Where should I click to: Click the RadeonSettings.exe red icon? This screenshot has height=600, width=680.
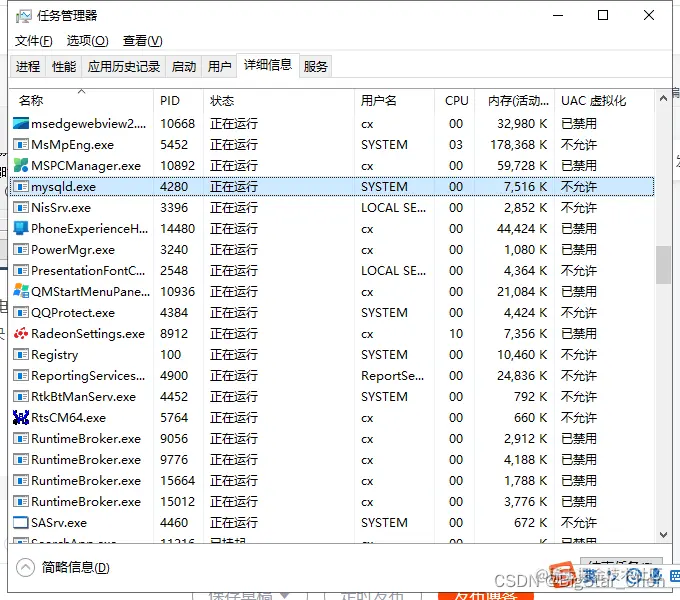[21, 333]
